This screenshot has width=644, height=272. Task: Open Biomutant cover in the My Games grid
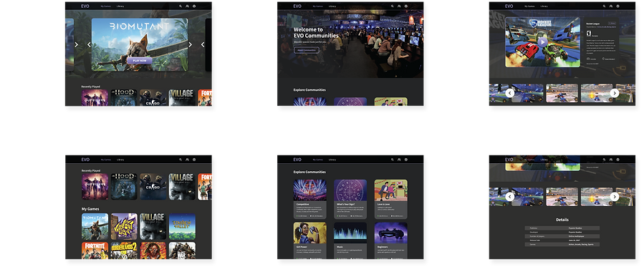[x=95, y=226]
